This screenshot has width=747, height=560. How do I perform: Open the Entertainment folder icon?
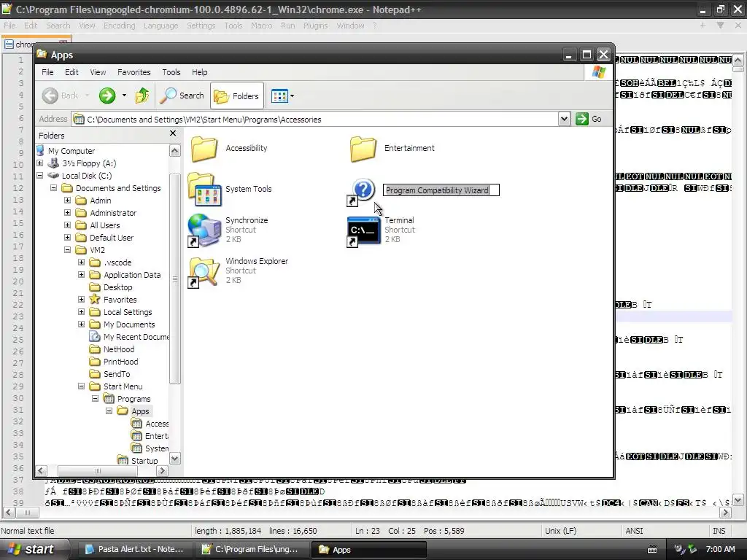tap(363, 149)
